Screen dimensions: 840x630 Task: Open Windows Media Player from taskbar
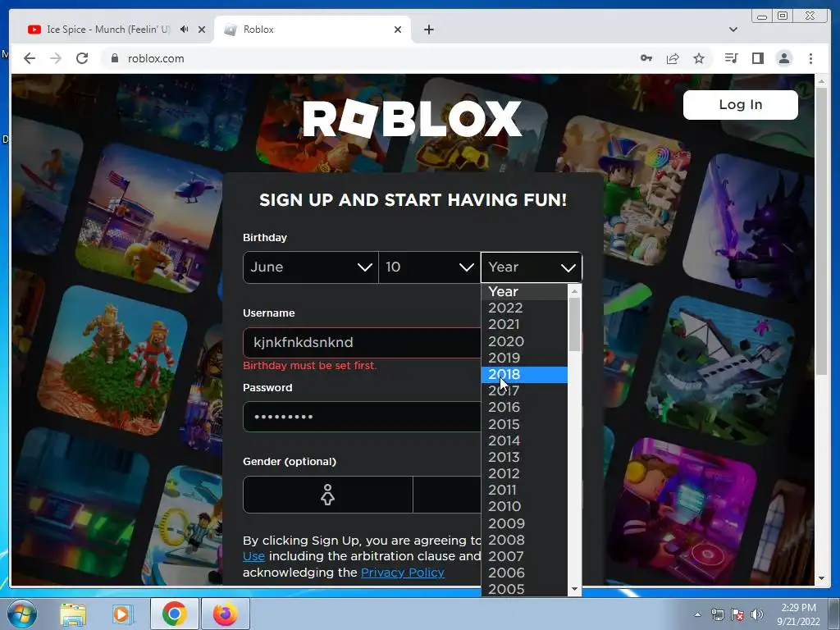click(x=121, y=614)
